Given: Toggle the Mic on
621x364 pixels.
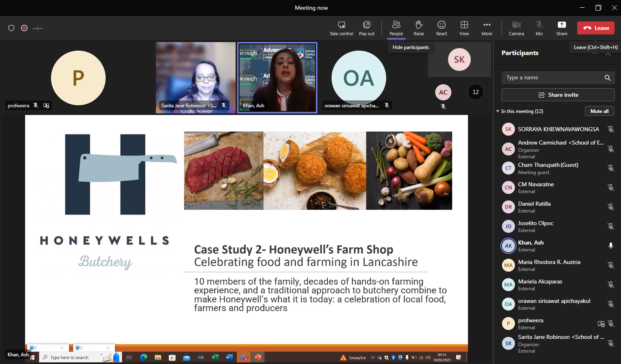Looking at the screenshot, I should pyautogui.click(x=539, y=28).
